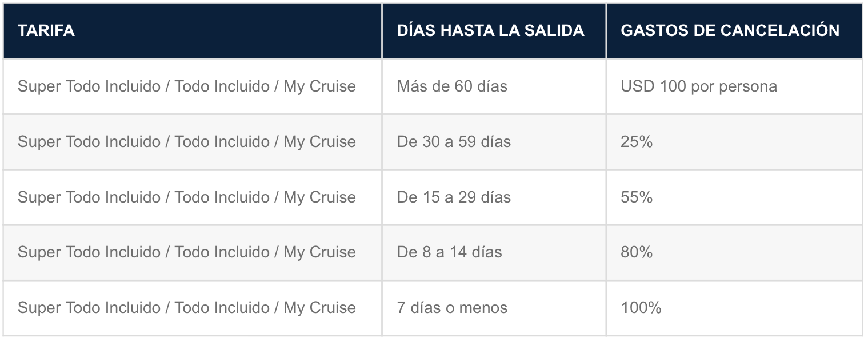Click 'Super Todo Incluido' in the USD 100 row
The width and height of the screenshot is (868, 337).
point(89,86)
